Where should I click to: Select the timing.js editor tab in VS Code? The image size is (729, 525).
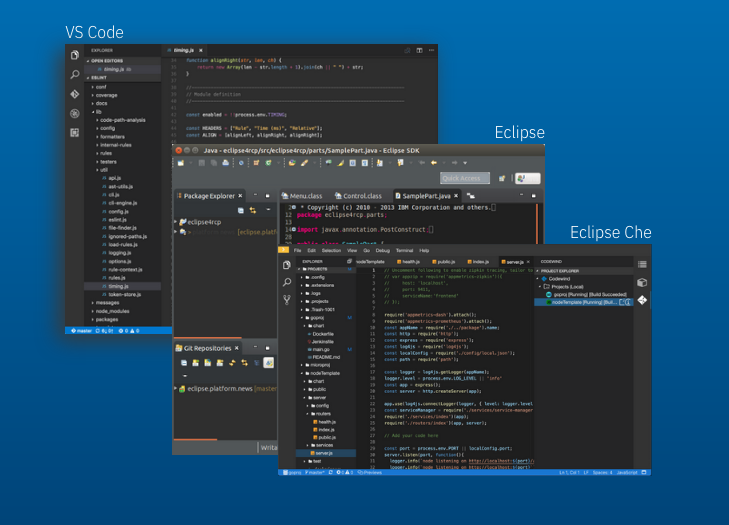click(x=185, y=50)
